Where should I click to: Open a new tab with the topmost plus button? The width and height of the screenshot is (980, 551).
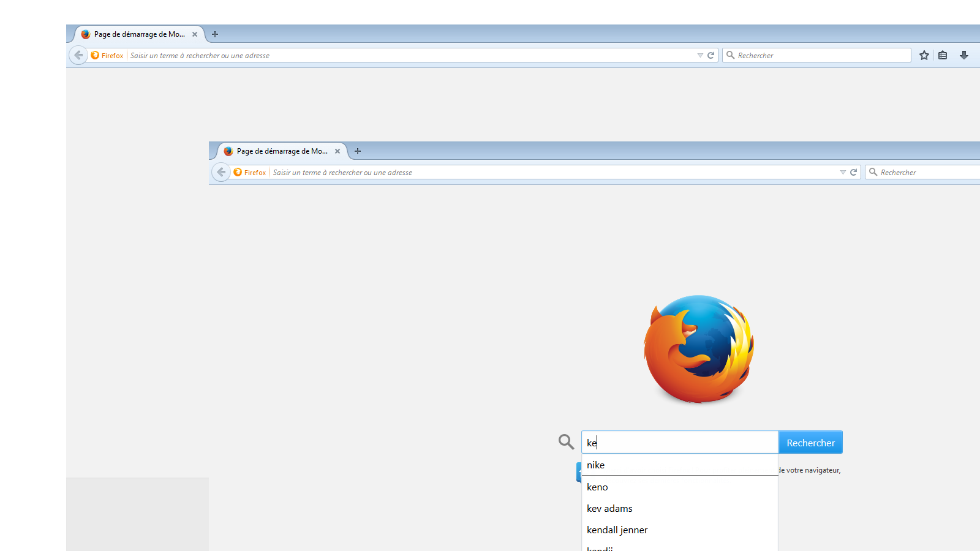click(x=215, y=34)
